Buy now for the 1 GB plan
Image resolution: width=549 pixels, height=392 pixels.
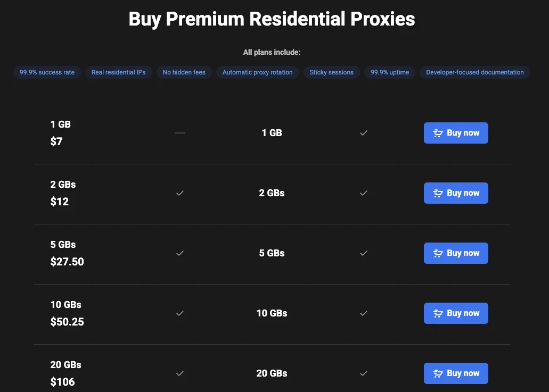point(456,133)
